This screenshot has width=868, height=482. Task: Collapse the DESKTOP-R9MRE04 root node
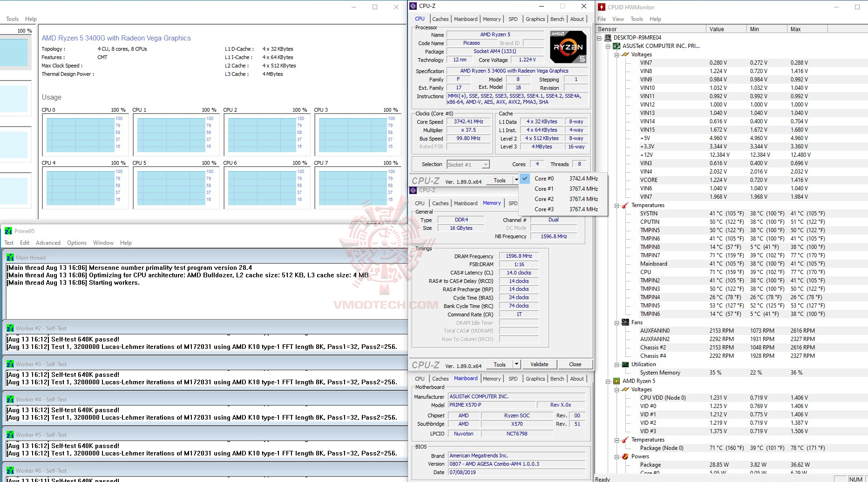tap(599, 38)
